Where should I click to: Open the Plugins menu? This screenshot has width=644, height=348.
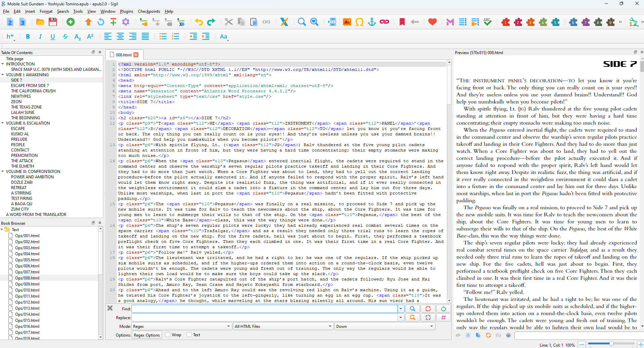(x=126, y=11)
